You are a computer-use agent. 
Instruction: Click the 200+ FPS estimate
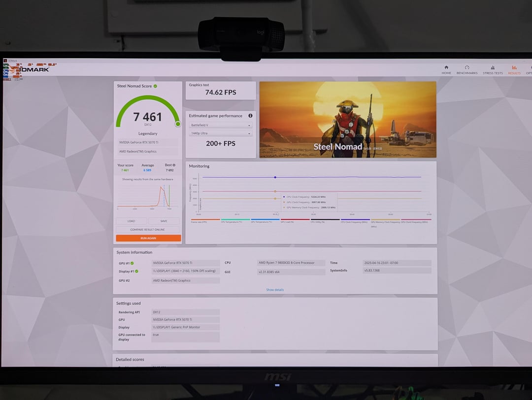point(221,143)
